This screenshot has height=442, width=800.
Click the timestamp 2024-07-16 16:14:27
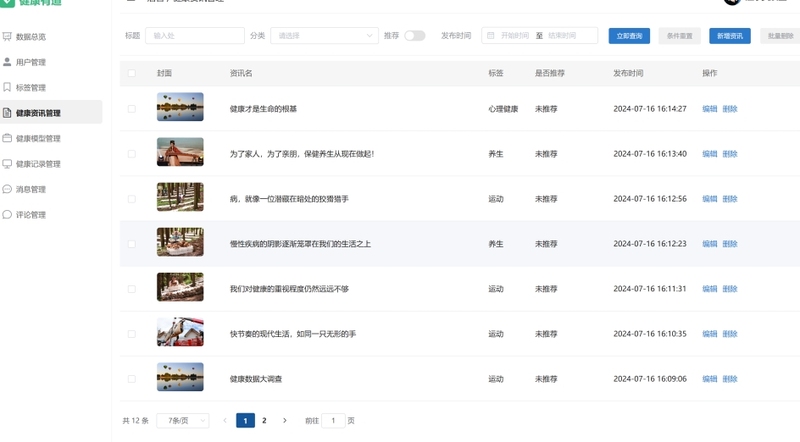pyautogui.click(x=650, y=109)
